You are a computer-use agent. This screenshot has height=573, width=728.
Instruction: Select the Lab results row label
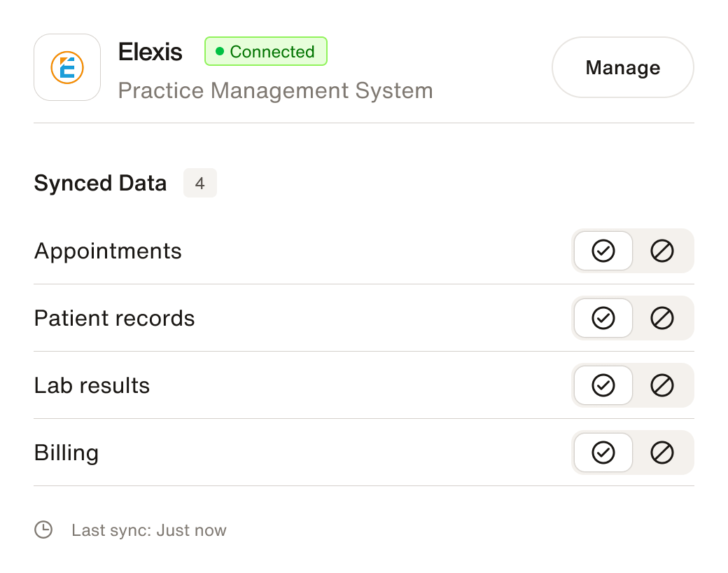92,385
